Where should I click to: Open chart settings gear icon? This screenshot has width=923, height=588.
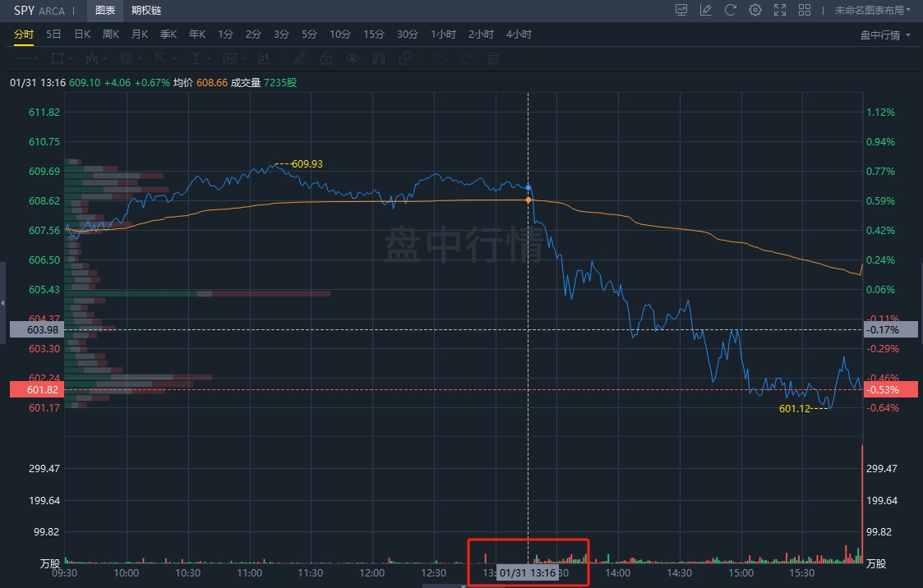click(x=755, y=10)
